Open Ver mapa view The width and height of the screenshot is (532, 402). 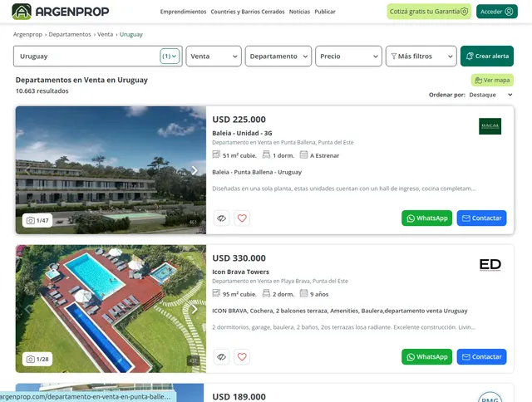(x=492, y=81)
